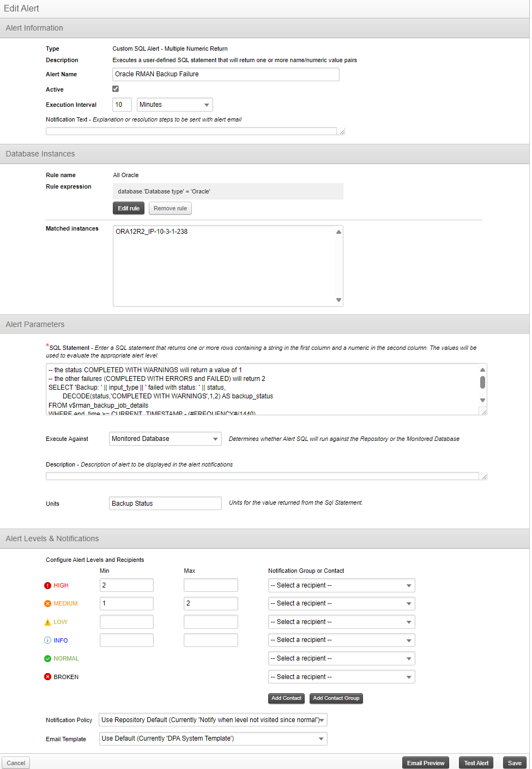Click the Cancel button

click(16, 763)
